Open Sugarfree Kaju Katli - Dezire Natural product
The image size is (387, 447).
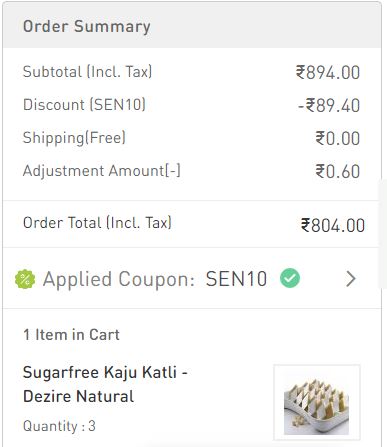105,384
